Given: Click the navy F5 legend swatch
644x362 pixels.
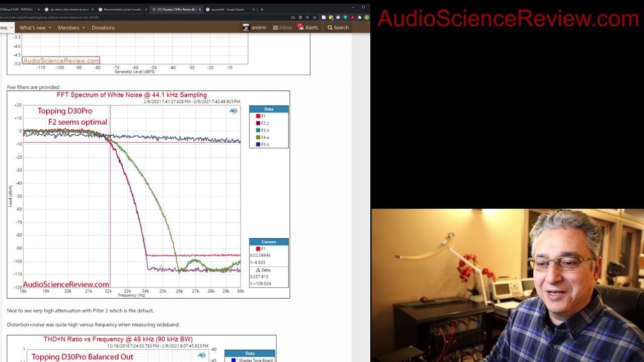Looking at the screenshot, I should 258,144.
